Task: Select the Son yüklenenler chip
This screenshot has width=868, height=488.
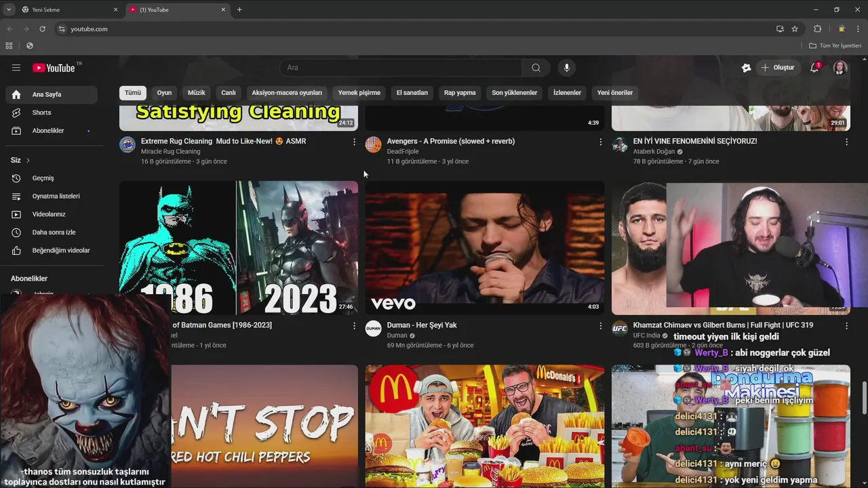Action: point(515,93)
